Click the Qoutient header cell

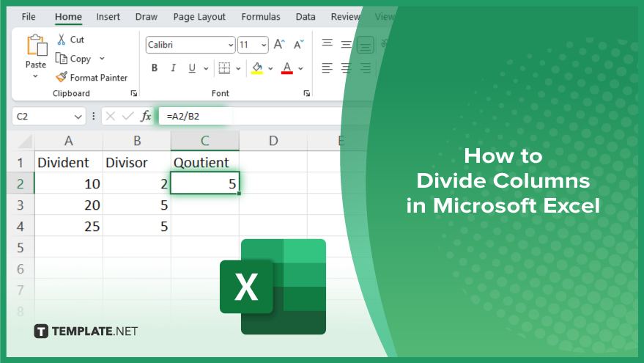coord(205,162)
